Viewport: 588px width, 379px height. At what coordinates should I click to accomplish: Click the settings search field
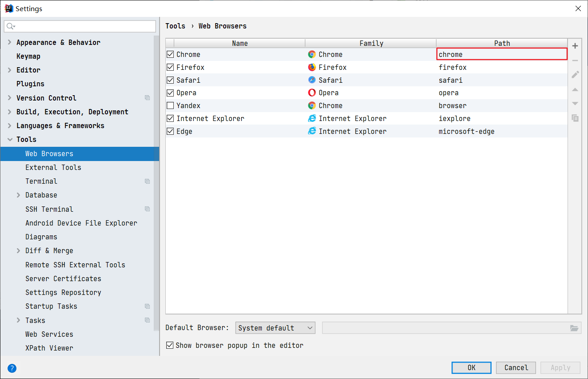point(80,26)
